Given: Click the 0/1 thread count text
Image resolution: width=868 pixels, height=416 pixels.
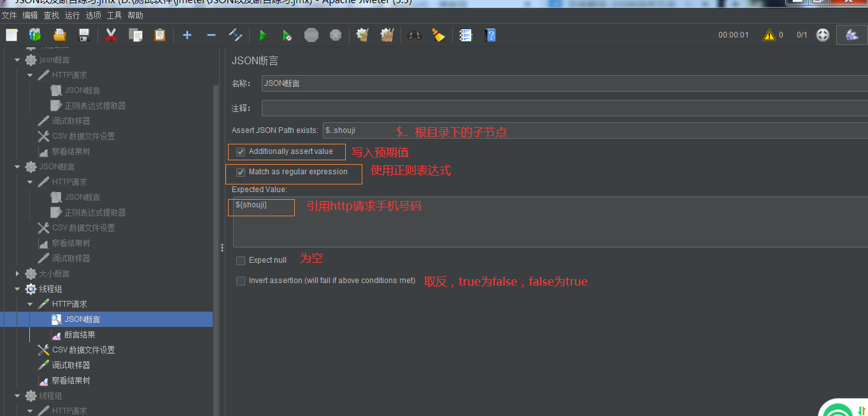Looking at the screenshot, I should (802, 35).
